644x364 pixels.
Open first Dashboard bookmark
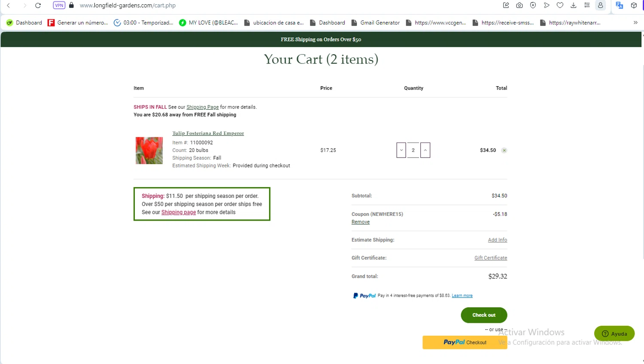pyautogui.click(x=24, y=23)
